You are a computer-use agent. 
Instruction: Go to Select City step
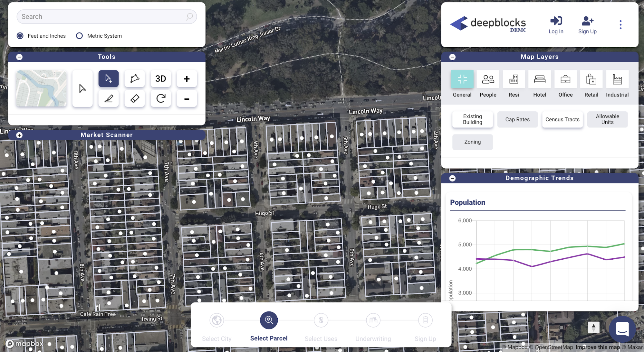tap(217, 320)
